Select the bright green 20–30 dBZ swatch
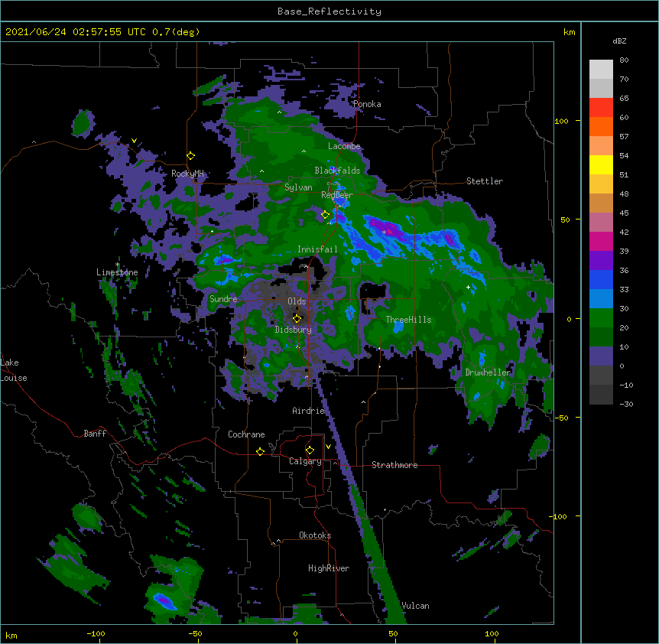Image resolution: width=659 pixels, height=644 pixels. click(601, 318)
